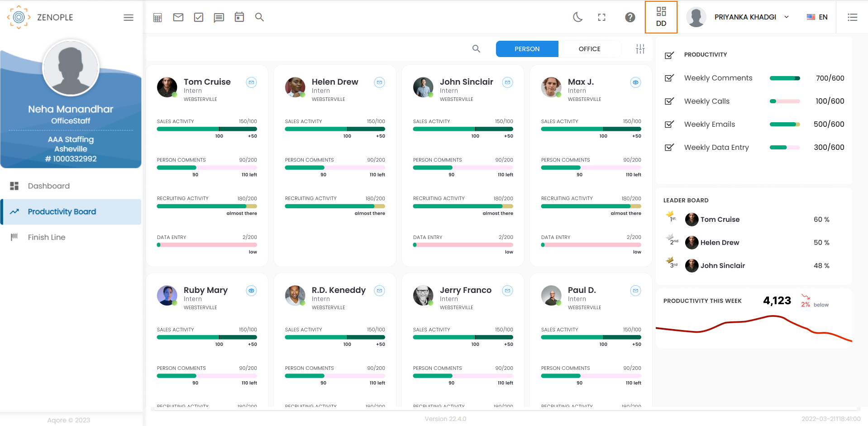
Task: Open the calculator tool in the toolbar
Action: click(157, 17)
